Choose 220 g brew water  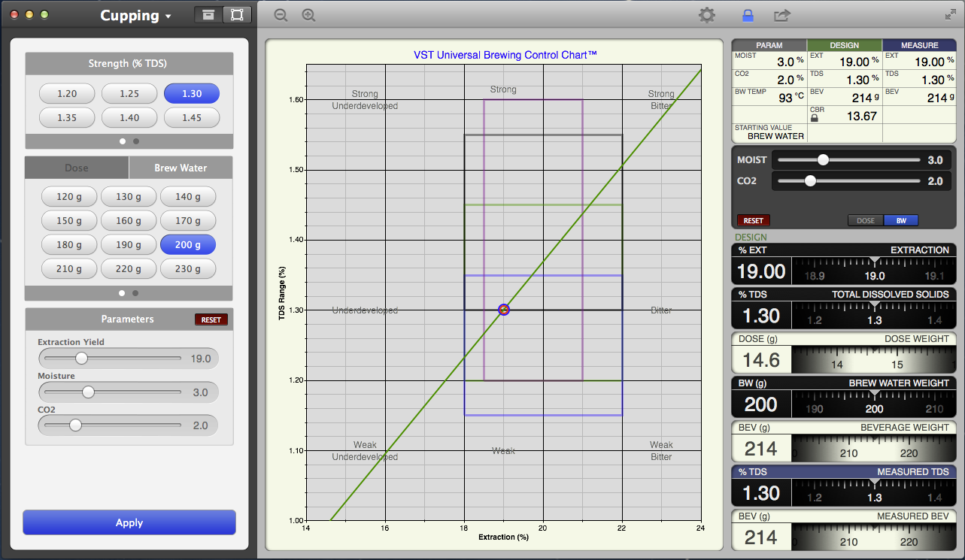pos(129,269)
